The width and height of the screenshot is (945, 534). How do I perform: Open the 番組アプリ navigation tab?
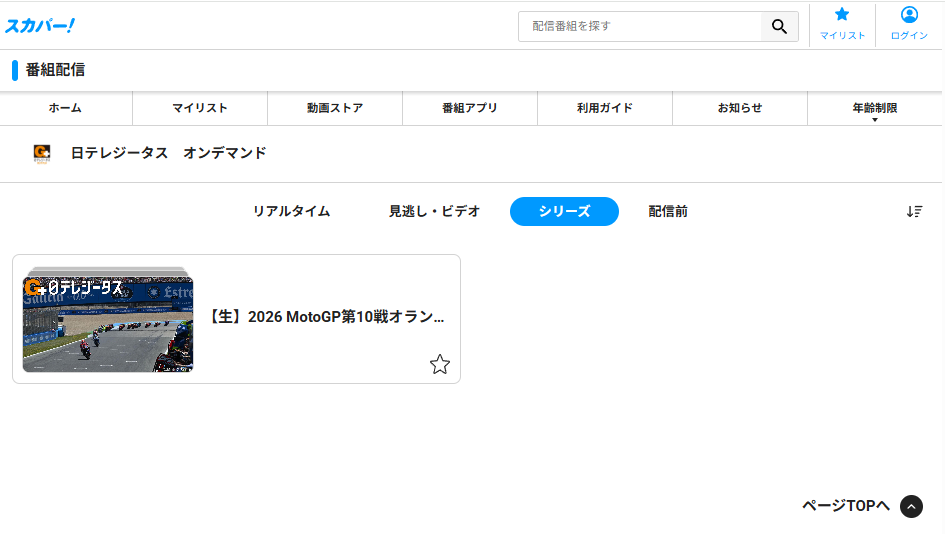(470, 108)
